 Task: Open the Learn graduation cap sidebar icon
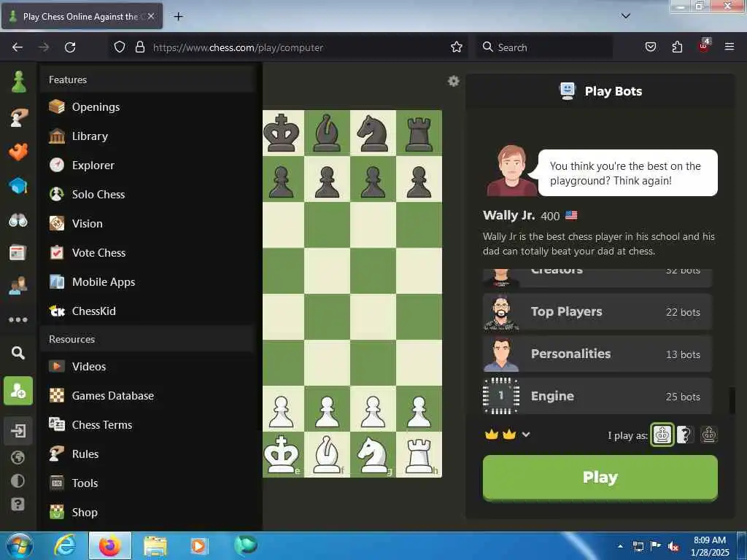(x=18, y=186)
